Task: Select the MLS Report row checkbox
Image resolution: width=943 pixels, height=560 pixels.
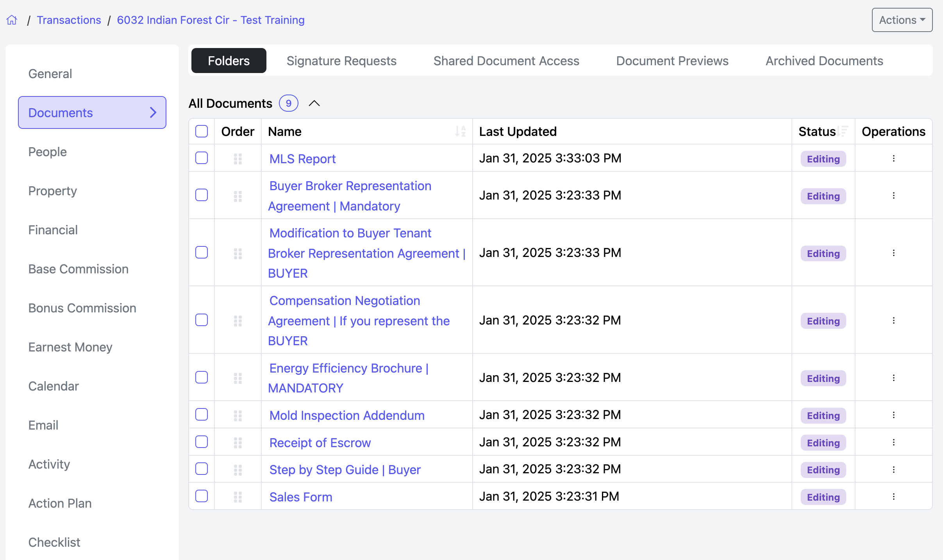Action: (202, 158)
